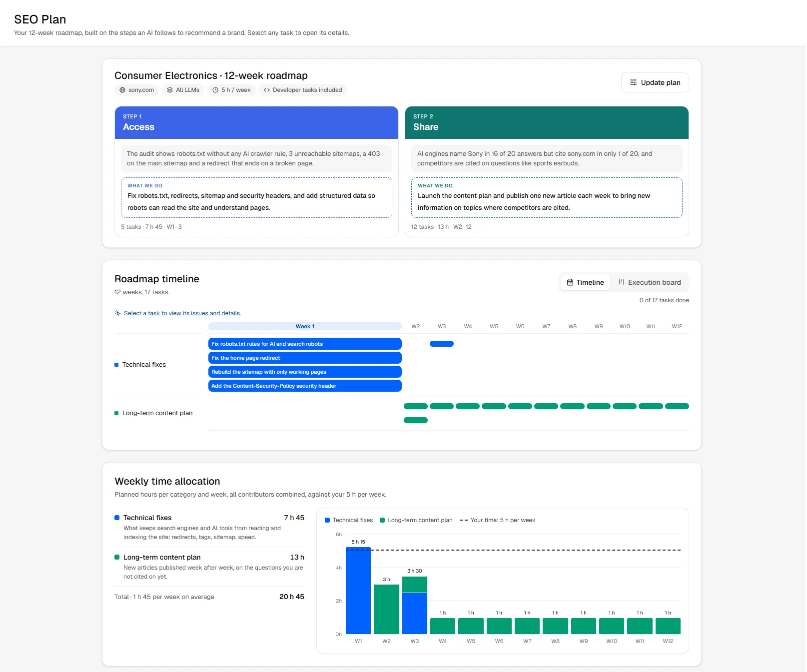Select the blue Technical fixes task bar in W3
Viewport: 807px width, 672px height.
click(442, 344)
